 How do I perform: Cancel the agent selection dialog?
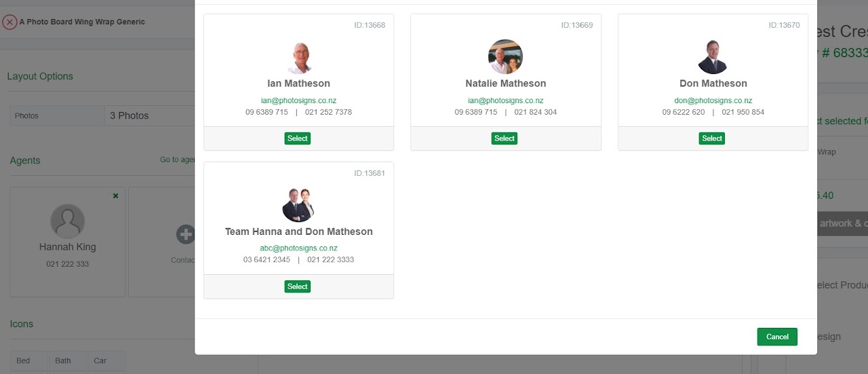(777, 337)
